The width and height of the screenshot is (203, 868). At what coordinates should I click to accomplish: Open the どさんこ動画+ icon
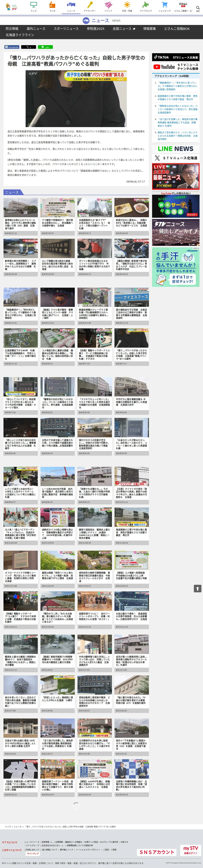183,6
